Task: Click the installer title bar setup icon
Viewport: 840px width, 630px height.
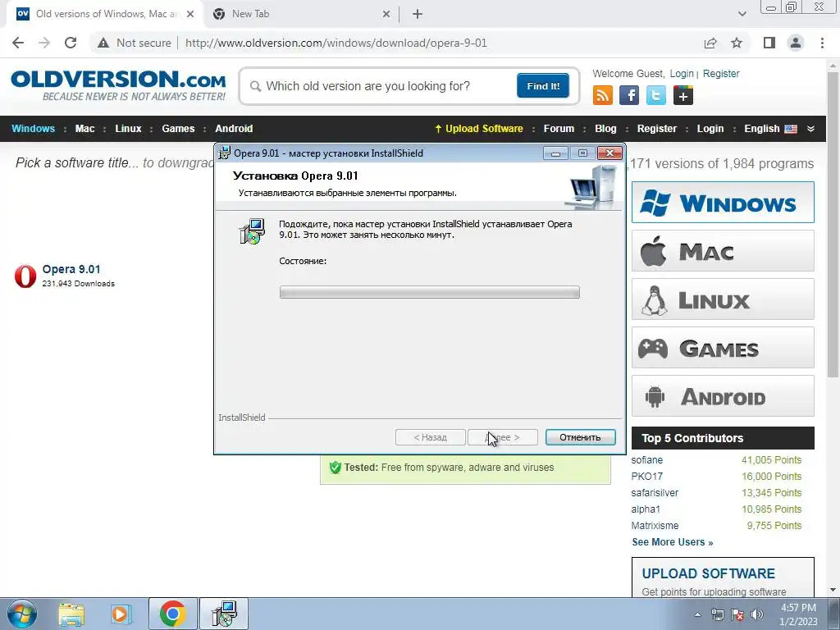Action: pyautogui.click(x=225, y=153)
